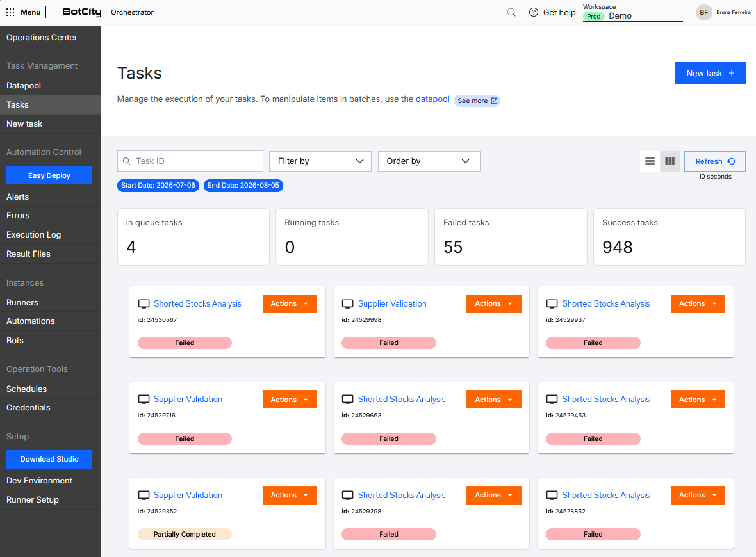Open Execution Log in sidebar
The height and width of the screenshot is (557, 756).
pos(50,235)
